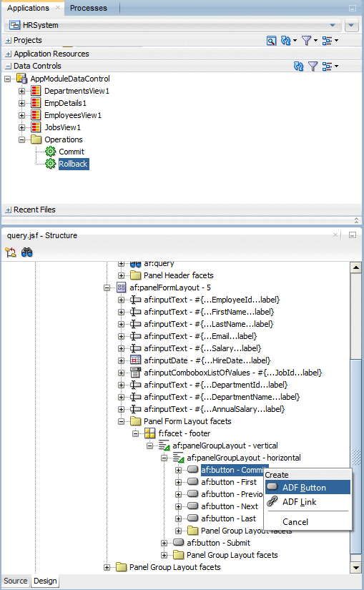Click the Projects filter funnel icon

307,41
